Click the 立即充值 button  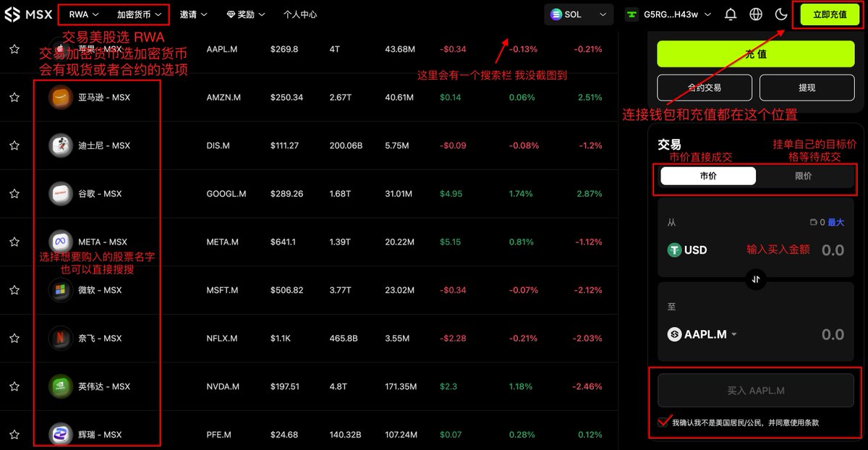point(830,14)
